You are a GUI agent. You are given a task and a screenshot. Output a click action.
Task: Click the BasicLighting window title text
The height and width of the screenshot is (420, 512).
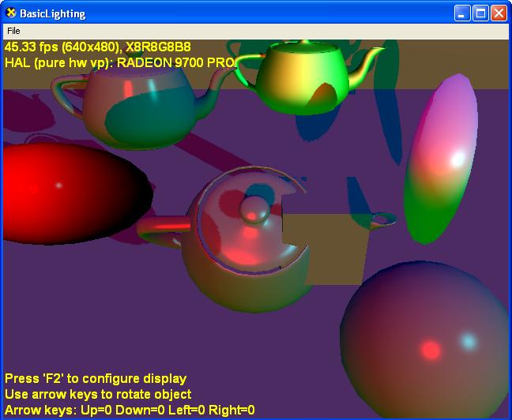coord(53,13)
